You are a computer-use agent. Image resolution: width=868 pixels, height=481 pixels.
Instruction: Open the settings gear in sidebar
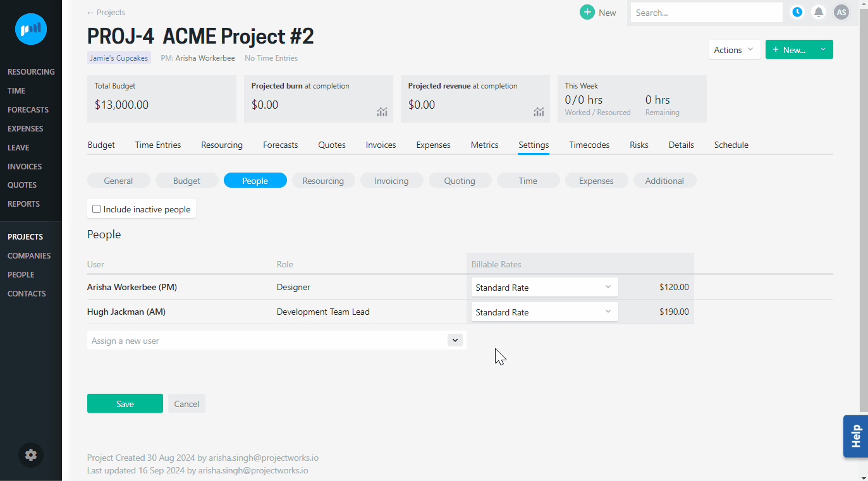31,455
